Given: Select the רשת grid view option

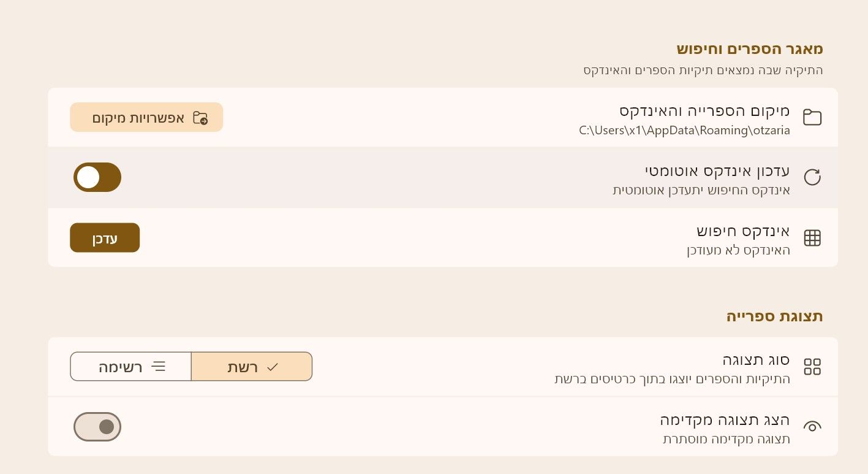Looking at the screenshot, I should (x=252, y=367).
